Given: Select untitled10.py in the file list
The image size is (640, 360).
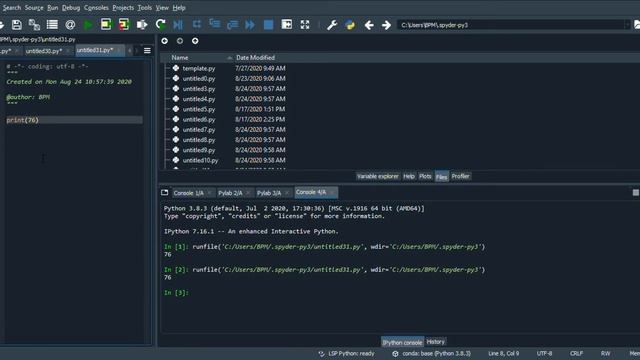Looking at the screenshot, I should [200, 160].
